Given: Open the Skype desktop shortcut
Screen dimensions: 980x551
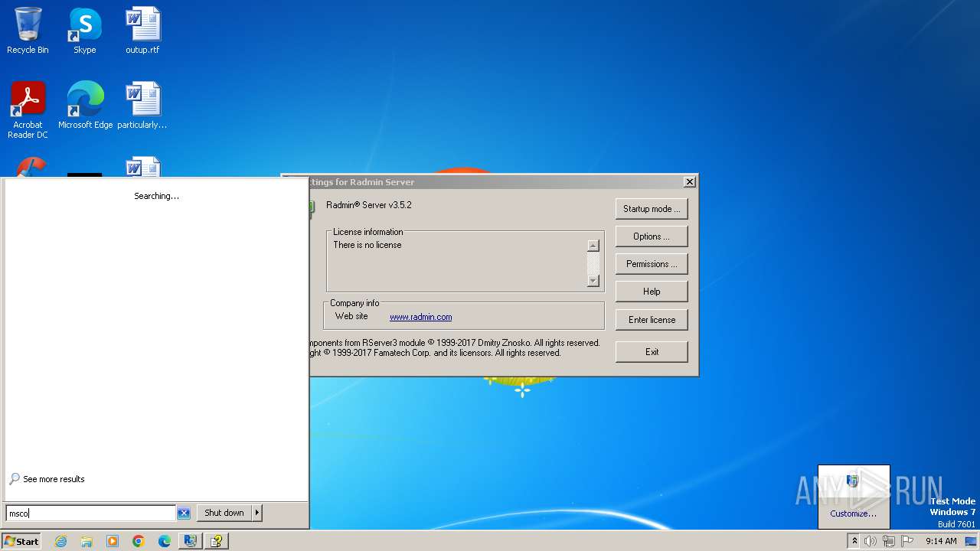Looking at the screenshot, I should coord(85,31).
